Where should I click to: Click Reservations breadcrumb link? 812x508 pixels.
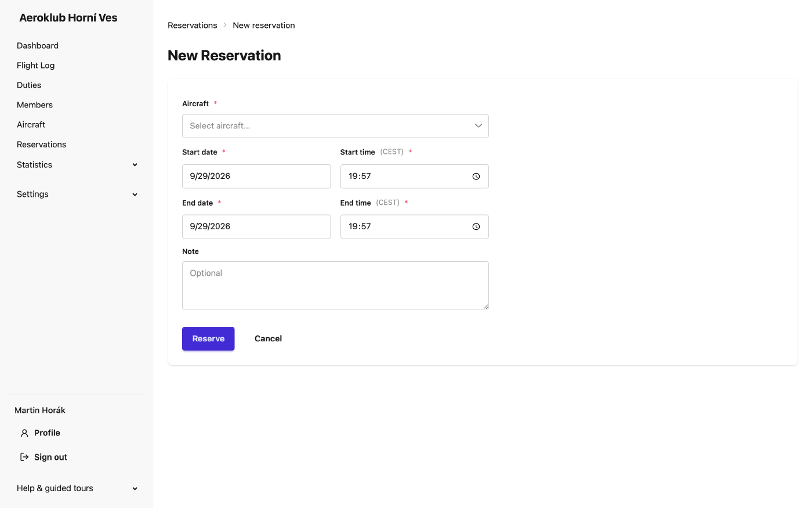pyautogui.click(x=193, y=26)
